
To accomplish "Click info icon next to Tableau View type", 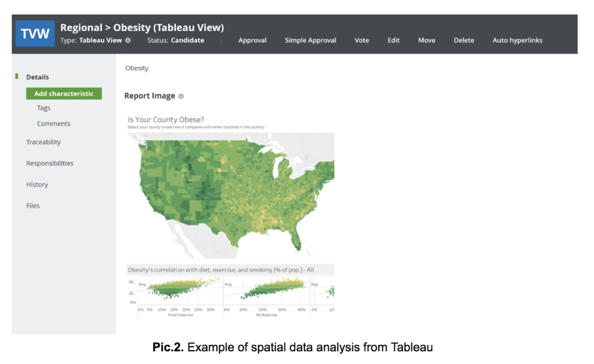I will (x=128, y=40).
